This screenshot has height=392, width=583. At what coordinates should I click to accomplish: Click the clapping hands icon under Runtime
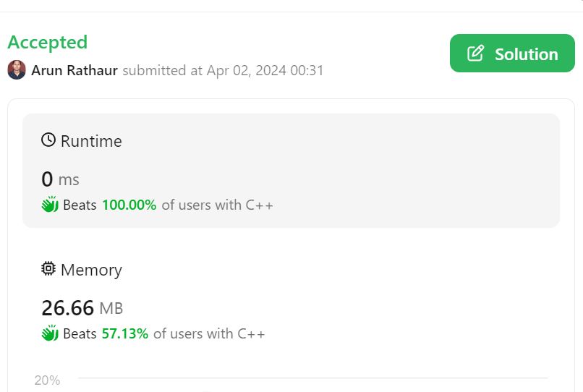[50, 204]
